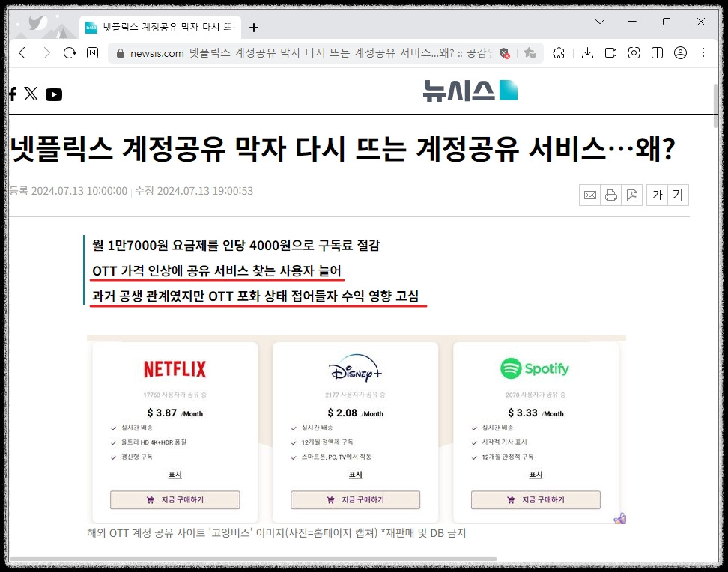Bookmark this page with star icon
The width and height of the screenshot is (728, 572).
pyautogui.click(x=530, y=53)
